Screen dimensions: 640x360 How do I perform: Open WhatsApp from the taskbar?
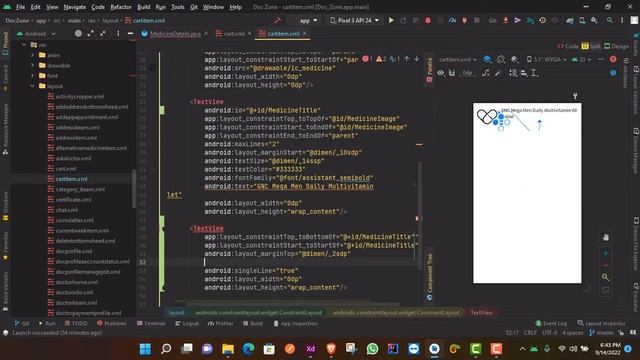click(x=372, y=349)
